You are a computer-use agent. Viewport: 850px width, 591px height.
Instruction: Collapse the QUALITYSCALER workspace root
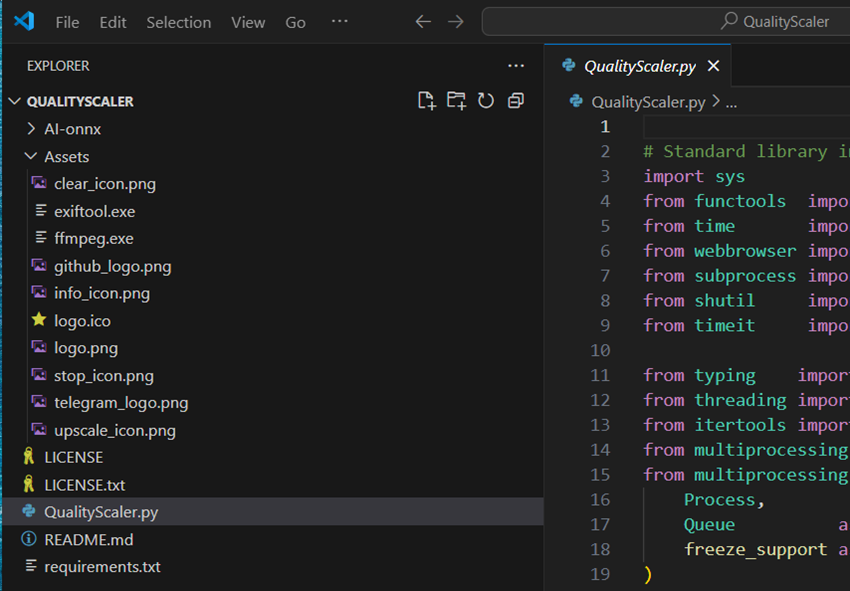(14, 100)
